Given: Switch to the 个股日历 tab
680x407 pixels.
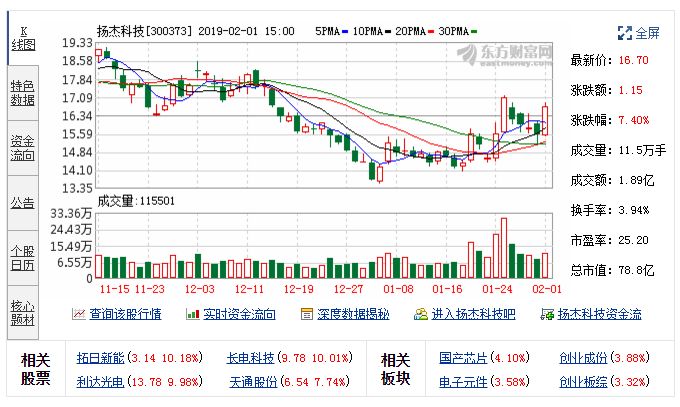Looking at the screenshot, I should click(23, 258).
